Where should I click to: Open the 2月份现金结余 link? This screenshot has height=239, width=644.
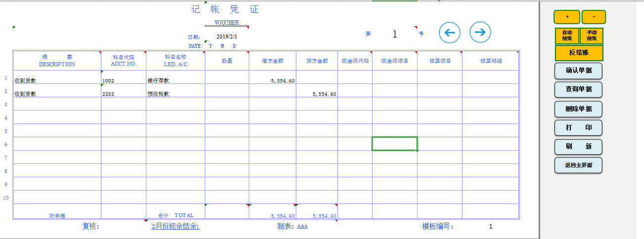tap(176, 227)
